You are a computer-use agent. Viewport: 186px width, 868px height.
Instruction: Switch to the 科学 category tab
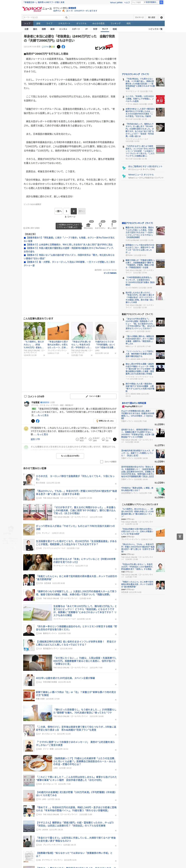95,29
